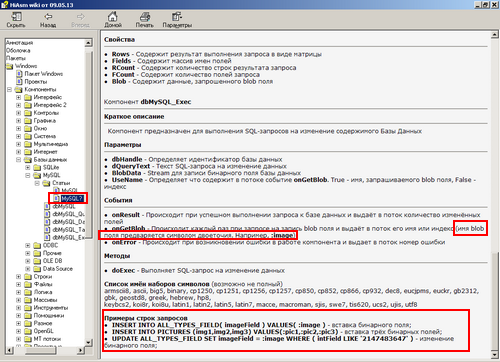Click the folder icon beside Файлы
Viewport: 500px width, 362px height.
click(x=28, y=284)
